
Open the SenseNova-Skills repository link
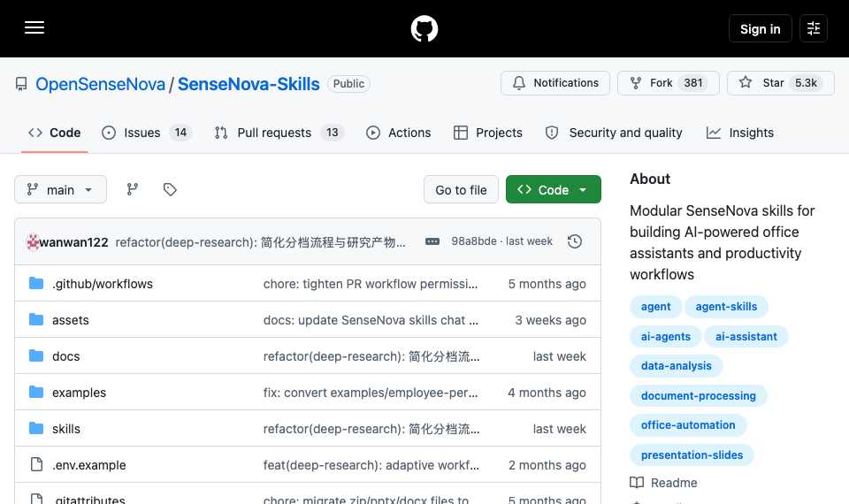point(249,84)
